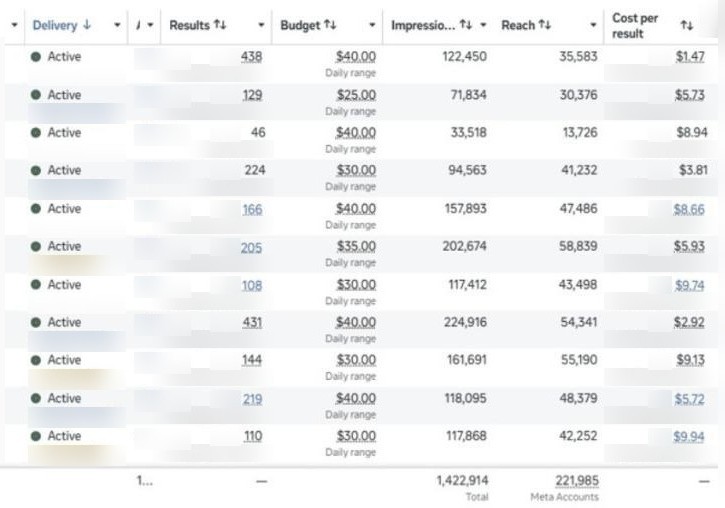The image size is (725, 508).
Task: Open the $9.94 cost per result link
Action: tap(689, 437)
